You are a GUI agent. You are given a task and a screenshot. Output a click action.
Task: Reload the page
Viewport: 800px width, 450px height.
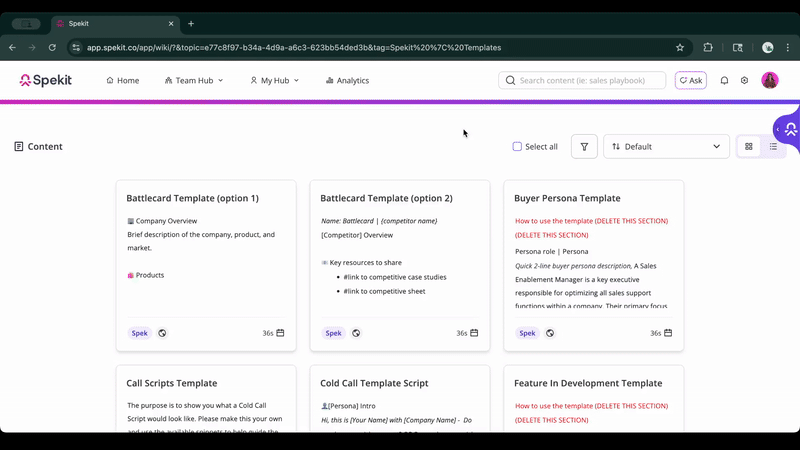pos(52,47)
